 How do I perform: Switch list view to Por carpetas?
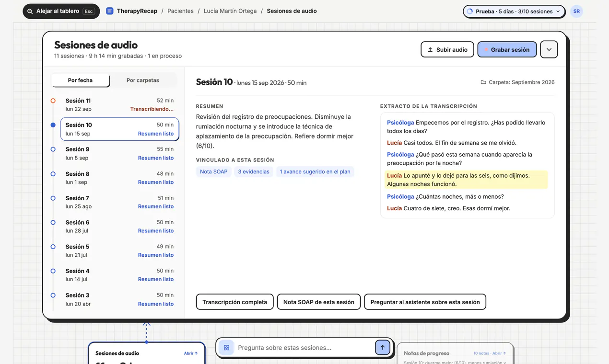pyautogui.click(x=143, y=80)
